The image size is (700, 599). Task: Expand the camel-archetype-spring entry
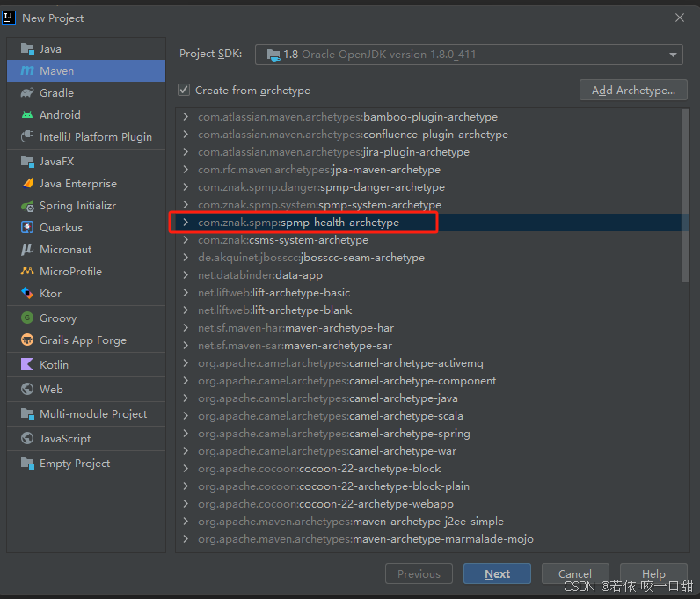pyautogui.click(x=186, y=434)
